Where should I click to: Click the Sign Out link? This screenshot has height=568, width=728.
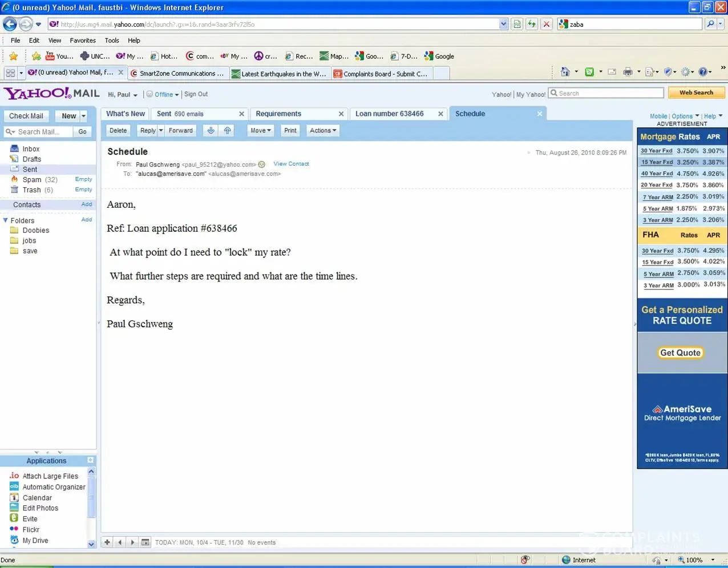point(196,94)
